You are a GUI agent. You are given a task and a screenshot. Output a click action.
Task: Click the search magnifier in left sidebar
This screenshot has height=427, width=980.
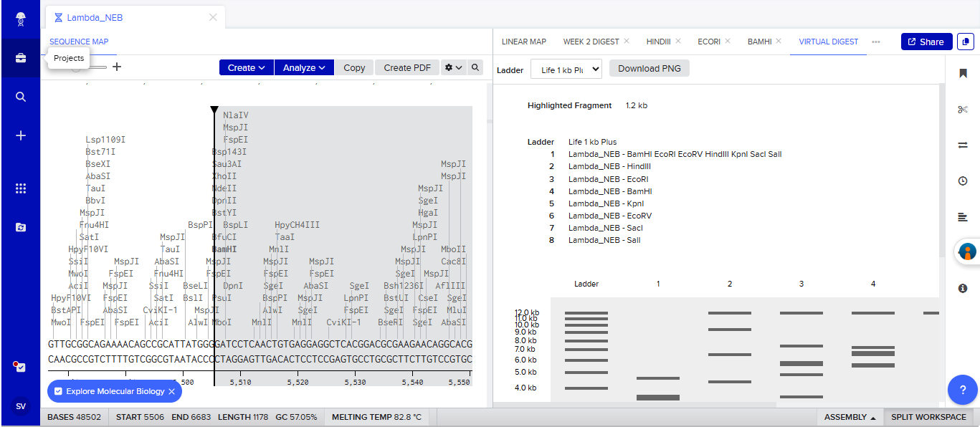click(x=21, y=97)
